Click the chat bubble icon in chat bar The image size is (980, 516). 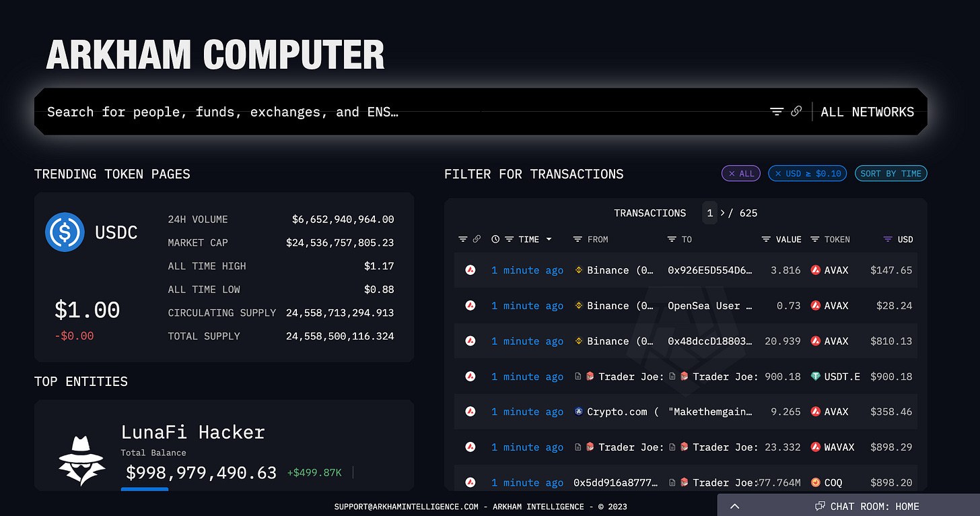tap(820, 506)
